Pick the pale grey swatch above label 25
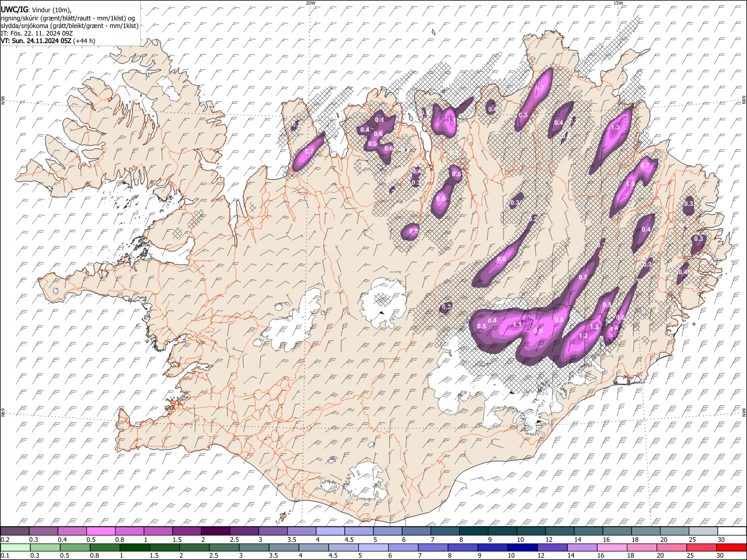Screen dimensions: 747x560 pos(703,531)
